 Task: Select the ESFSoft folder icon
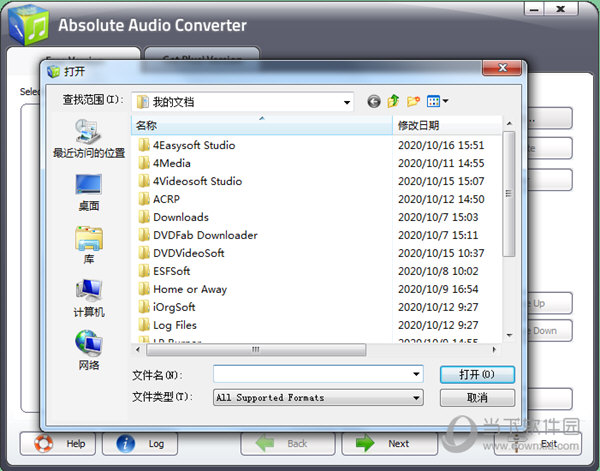144,271
